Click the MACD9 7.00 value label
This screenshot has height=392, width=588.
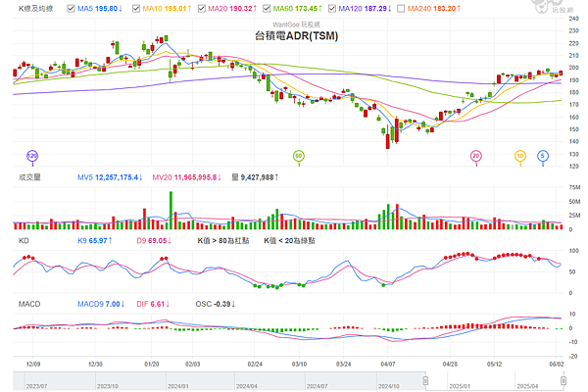(101, 304)
